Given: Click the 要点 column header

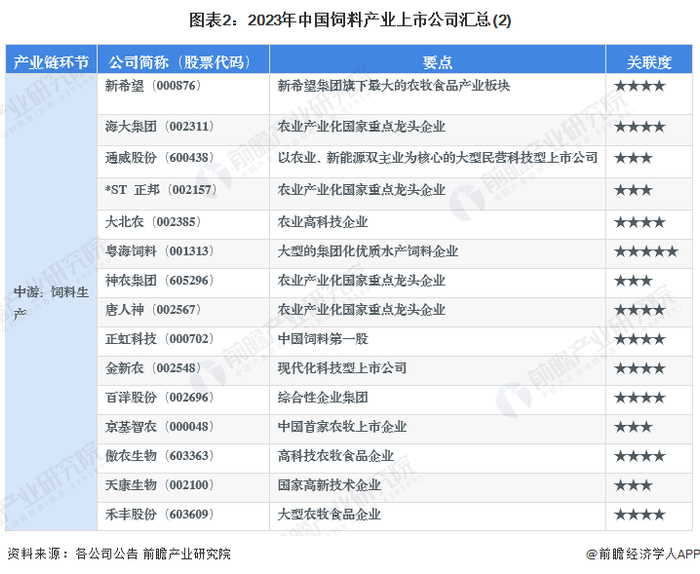Looking at the screenshot, I should 437,62.
